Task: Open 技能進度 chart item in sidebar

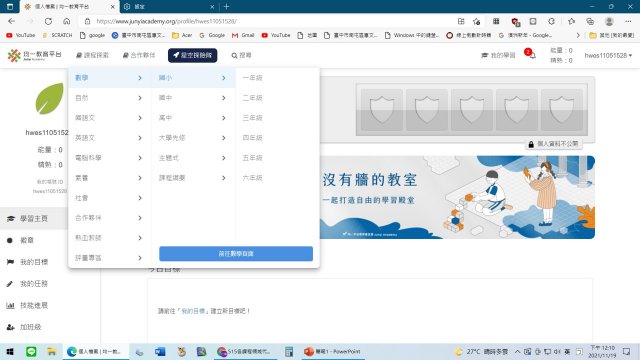Action: click(x=33, y=305)
